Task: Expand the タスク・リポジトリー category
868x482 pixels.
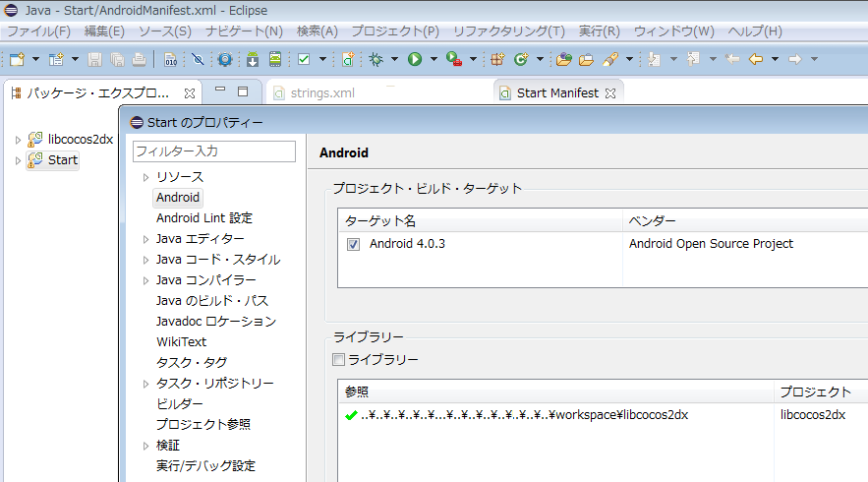Action: tap(145, 384)
